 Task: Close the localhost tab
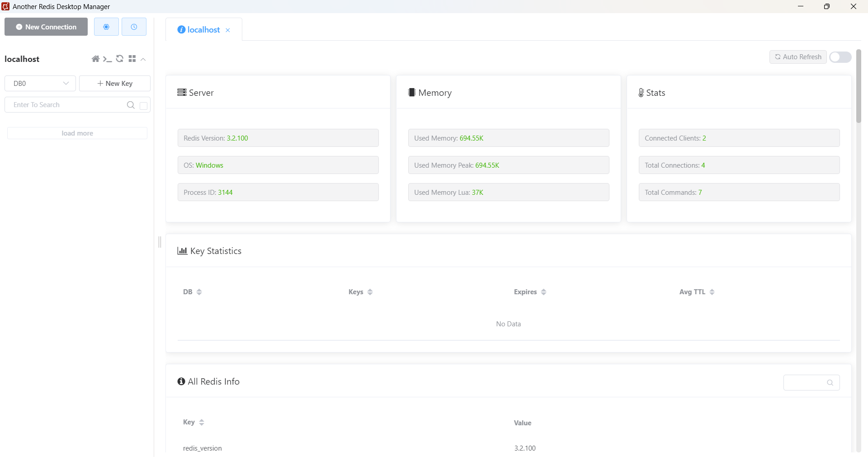[228, 30]
